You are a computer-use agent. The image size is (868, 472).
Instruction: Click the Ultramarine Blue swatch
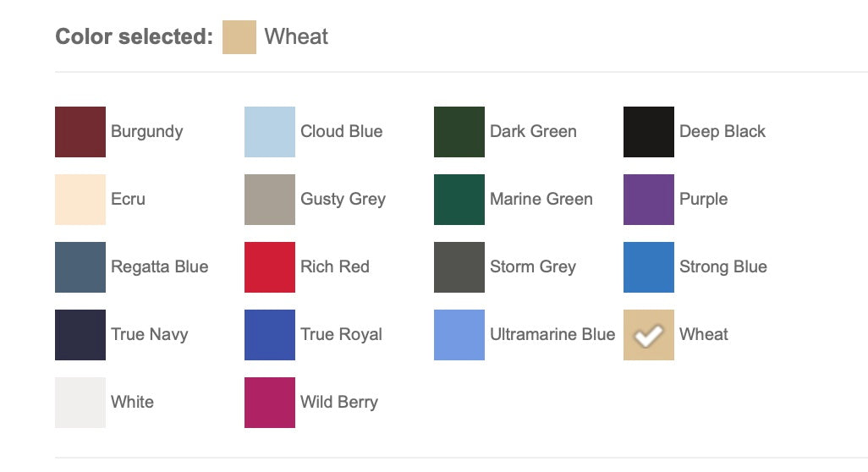[x=459, y=335]
